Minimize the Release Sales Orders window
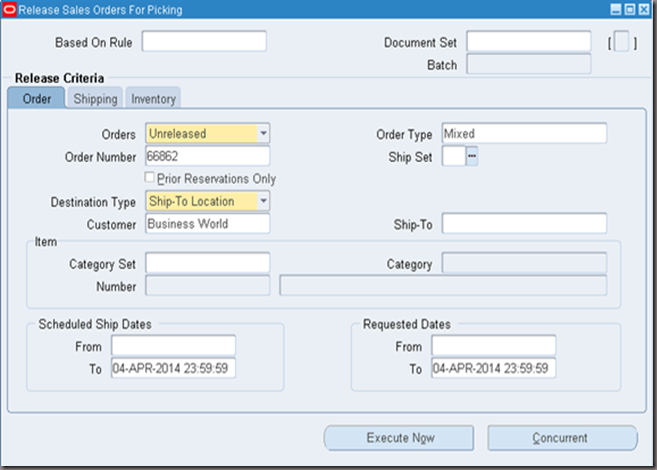This screenshot has width=657, height=470. [616, 9]
